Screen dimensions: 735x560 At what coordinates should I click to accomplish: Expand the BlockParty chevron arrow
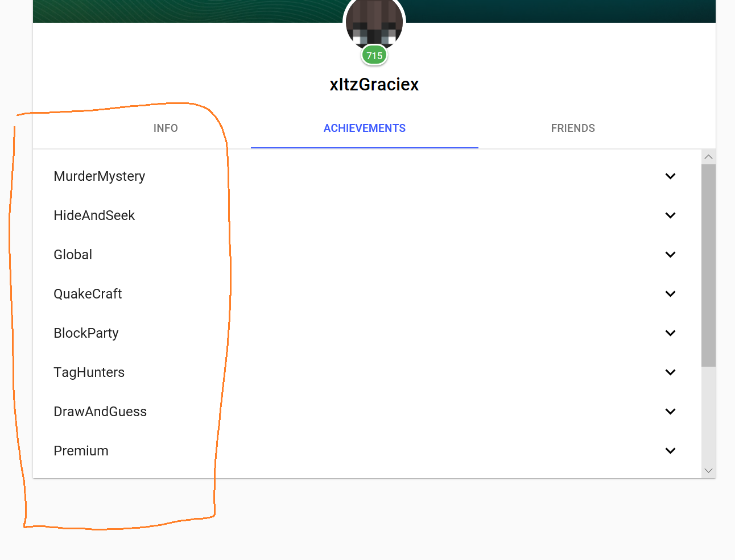tap(671, 333)
